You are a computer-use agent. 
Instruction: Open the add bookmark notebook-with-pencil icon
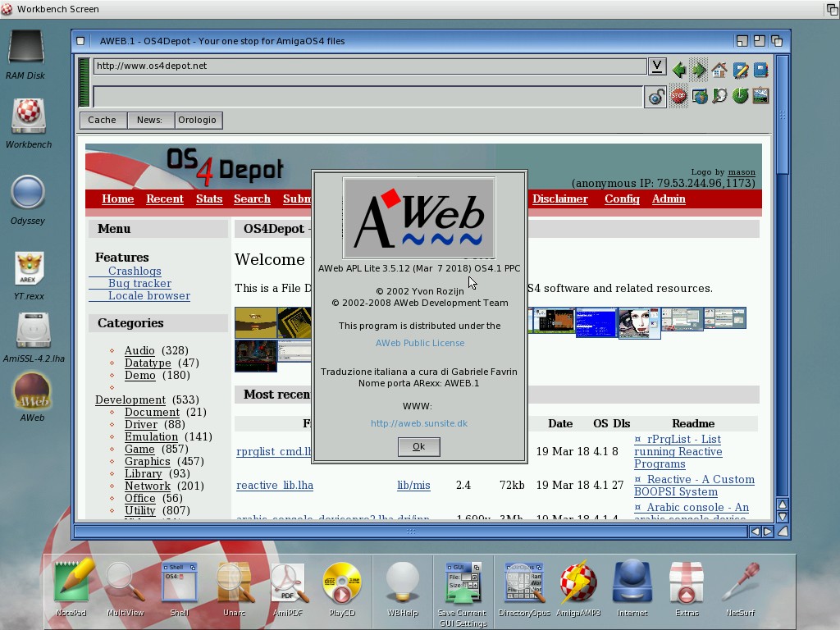click(740, 71)
